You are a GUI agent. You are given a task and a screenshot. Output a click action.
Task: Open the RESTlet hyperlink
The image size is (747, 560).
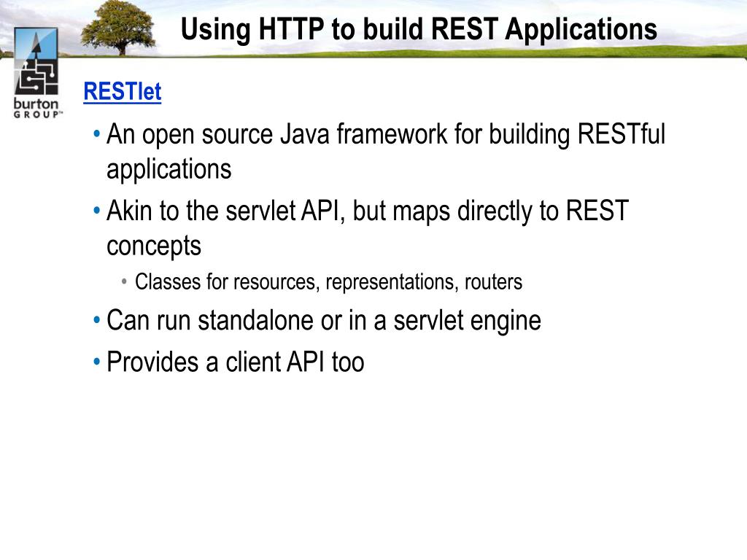pyautogui.click(x=123, y=91)
